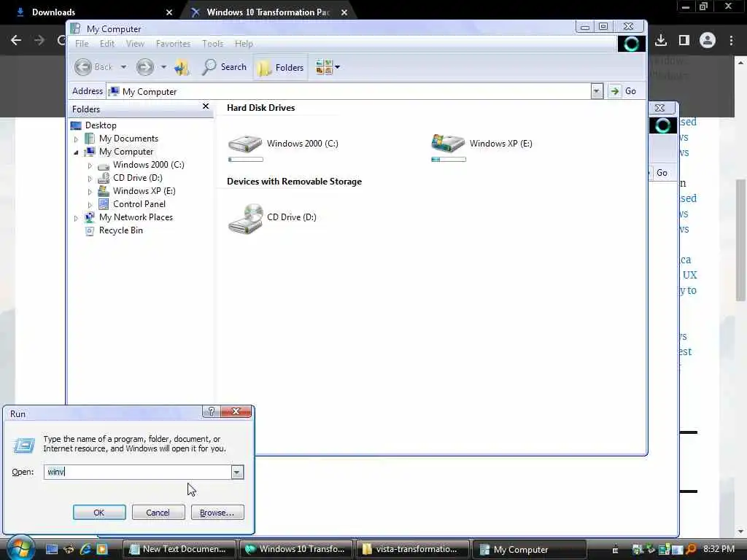Click Devices with Removable Storage header
747x560 pixels.
coord(294,182)
